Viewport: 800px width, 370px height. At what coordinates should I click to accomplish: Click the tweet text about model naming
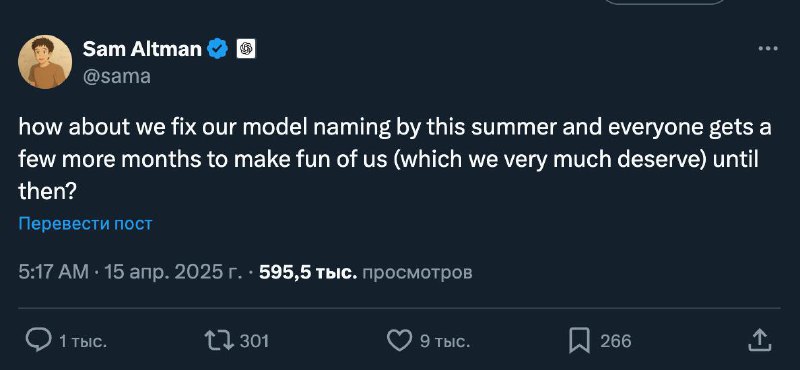pyautogui.click(x=394, y=160)
